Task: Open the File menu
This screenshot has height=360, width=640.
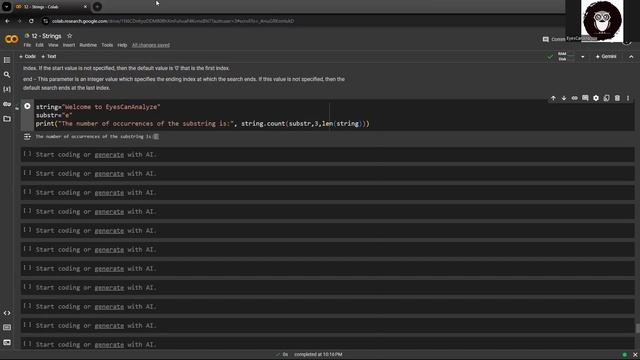Action: (27, 45)
